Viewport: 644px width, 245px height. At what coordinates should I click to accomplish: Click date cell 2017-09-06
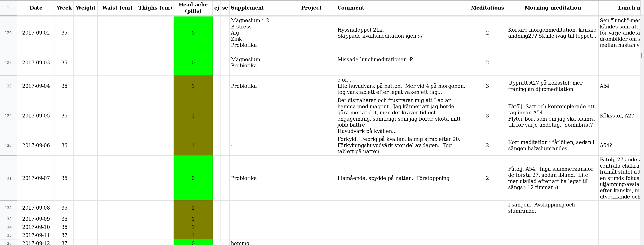click(36, 145)
